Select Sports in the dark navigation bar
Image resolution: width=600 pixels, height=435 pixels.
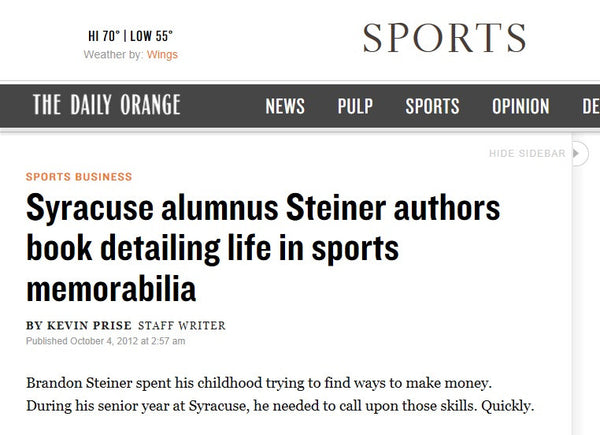click(432, 107)
